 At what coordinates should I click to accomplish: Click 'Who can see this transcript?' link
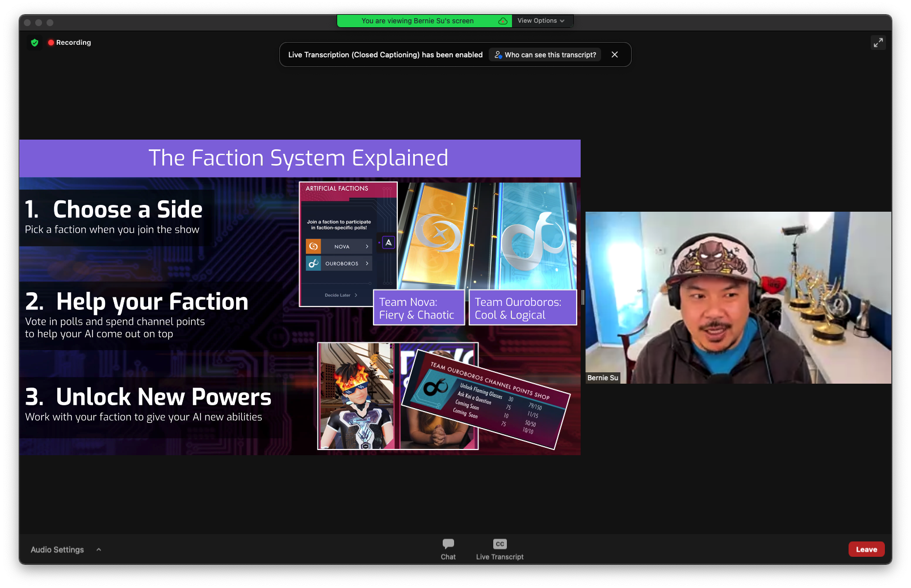pos(545,54)
